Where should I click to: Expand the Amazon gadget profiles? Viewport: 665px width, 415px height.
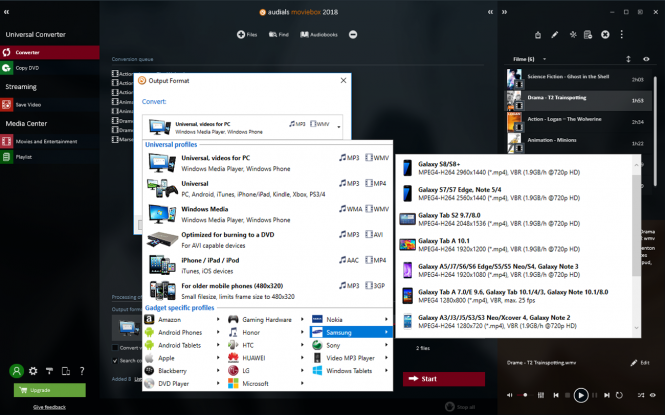(x=182, y=320)
